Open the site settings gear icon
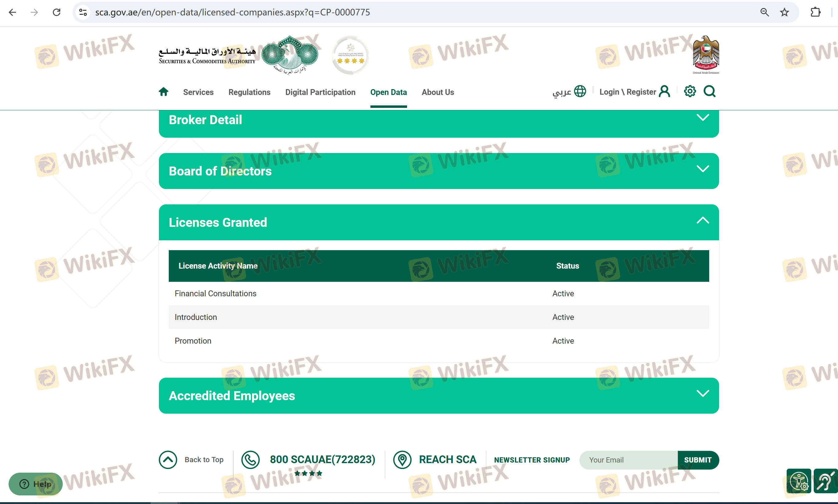The image size is (838, 504). [690, 91]
